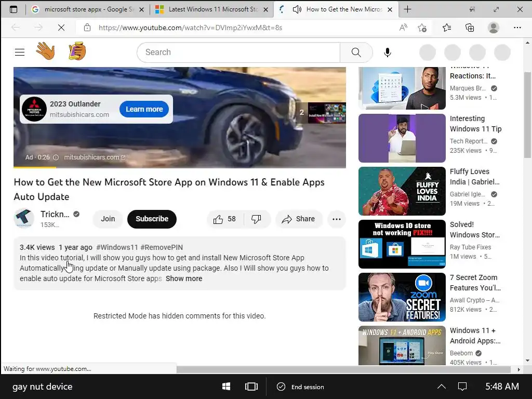Open the YouTube hamburger guide menu
532x399 pixels.
[x=20, y=52]
